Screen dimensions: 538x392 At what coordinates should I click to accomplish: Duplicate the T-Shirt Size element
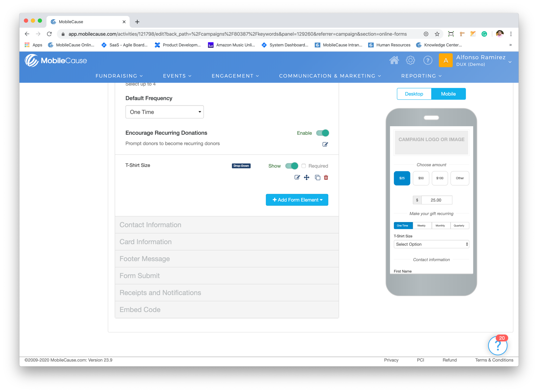317,177
